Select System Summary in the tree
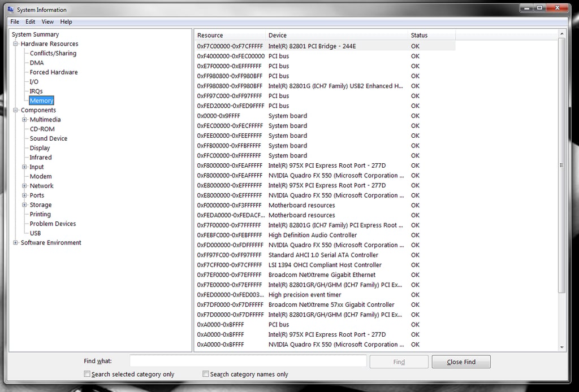Image resolution: width=579 pixels, height=392 pixels. pos(36,34)
